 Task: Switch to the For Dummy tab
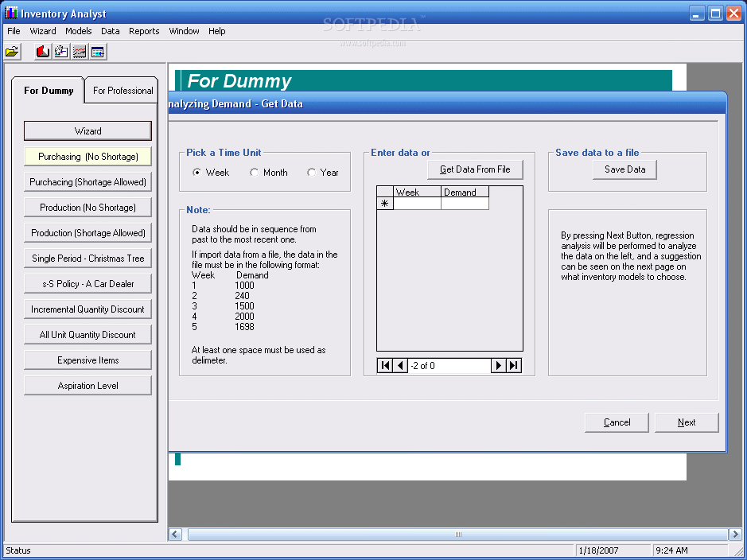pyautogui.click(x=49, y=91)
